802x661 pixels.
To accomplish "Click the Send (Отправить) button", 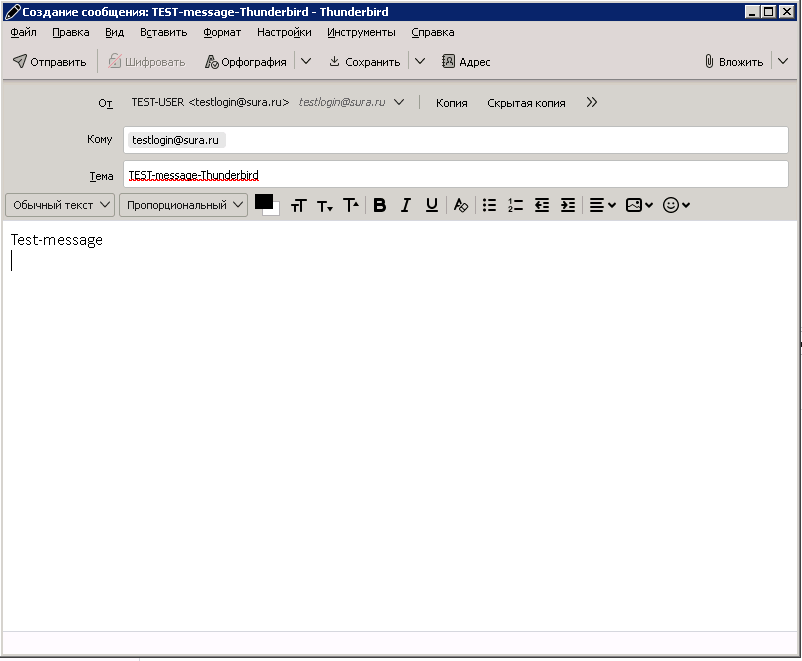I will [x=50, y=62].
